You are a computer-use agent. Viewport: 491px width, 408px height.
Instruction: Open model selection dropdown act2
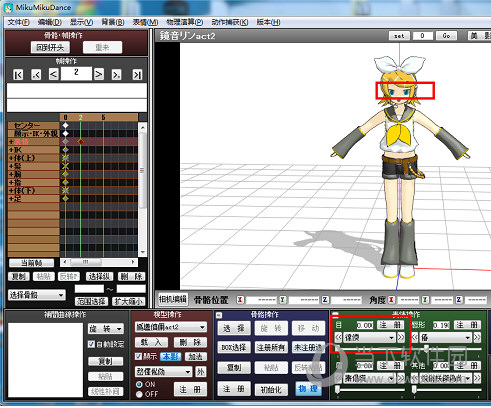171,327
